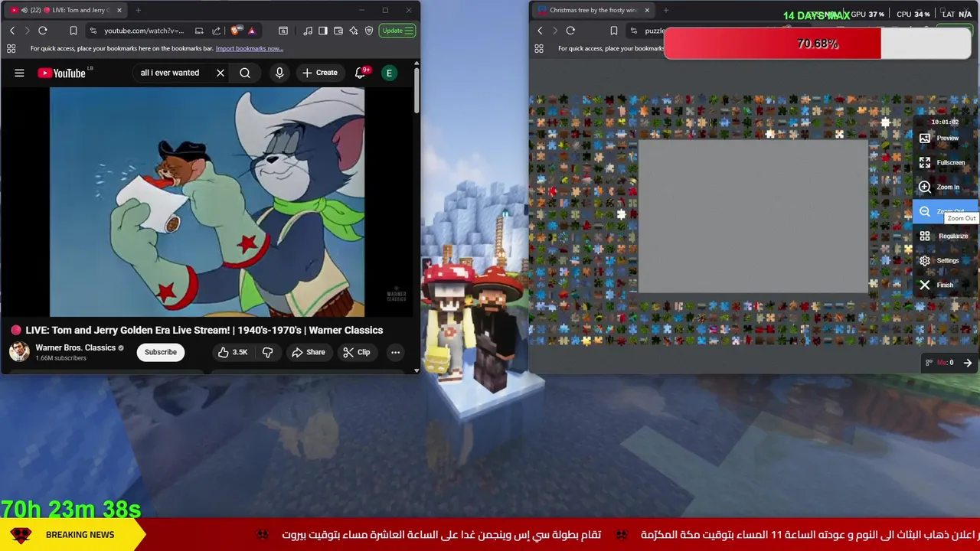
Task: Open the music note playlist icon
Action: [x=308, y=31]
